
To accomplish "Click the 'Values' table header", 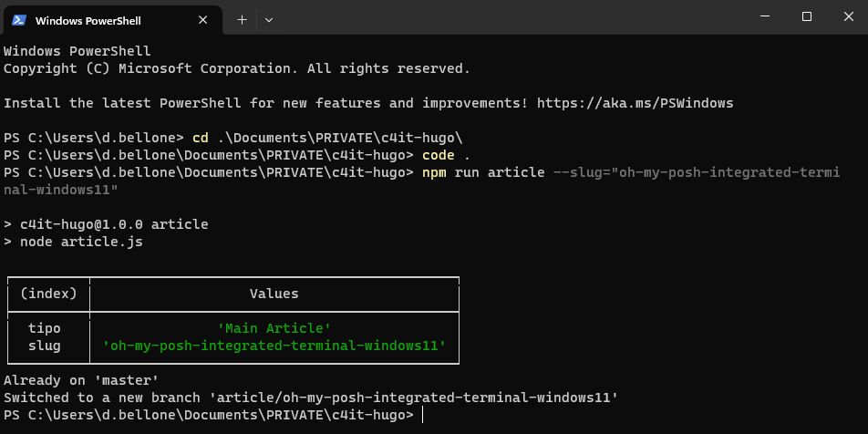I will click(274, 294).
